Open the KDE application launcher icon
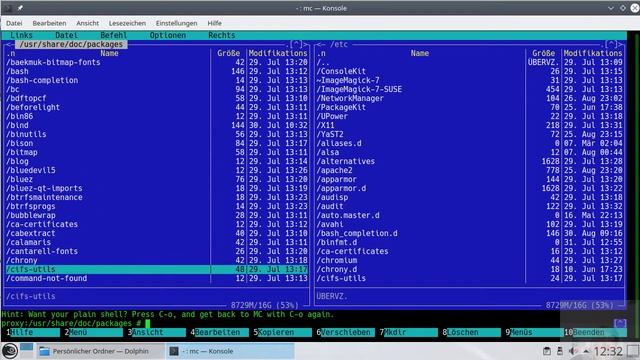The width and height of the screenshot is (640, 360). click(x=10, y=351)
